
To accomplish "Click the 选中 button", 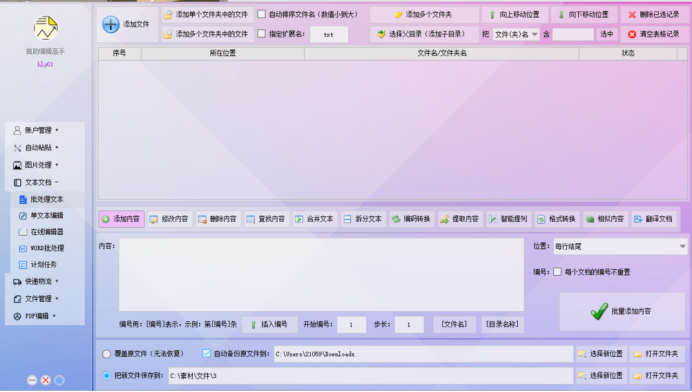I will click(606, 34).
